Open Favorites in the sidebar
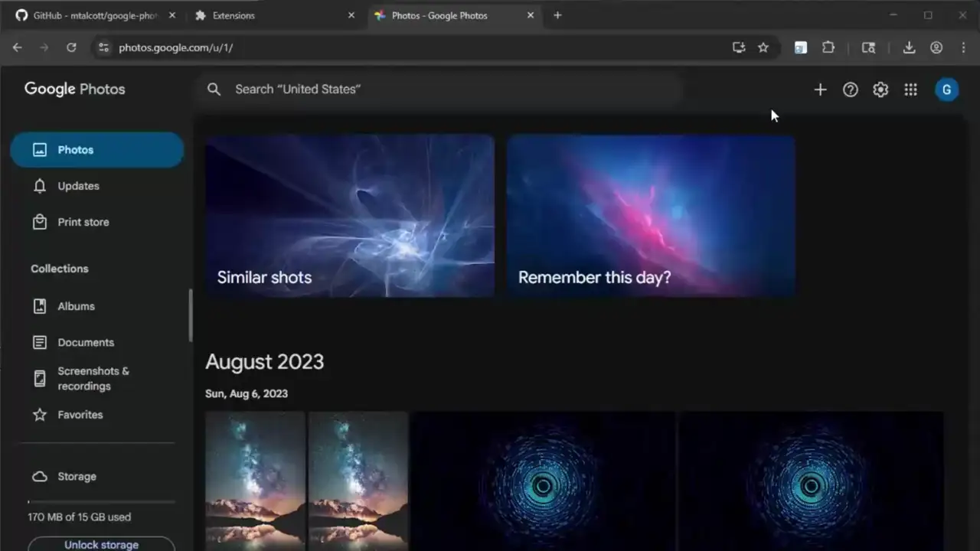 [80, 415]
